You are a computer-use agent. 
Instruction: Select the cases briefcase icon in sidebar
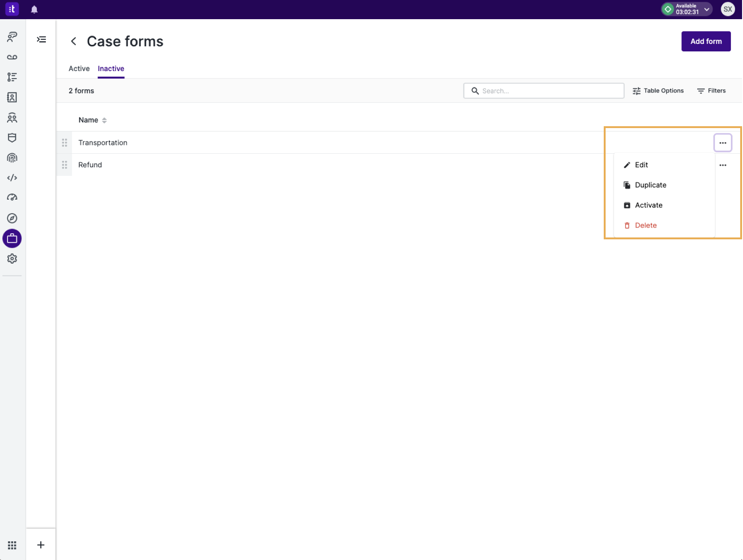[x=12, y=238]
